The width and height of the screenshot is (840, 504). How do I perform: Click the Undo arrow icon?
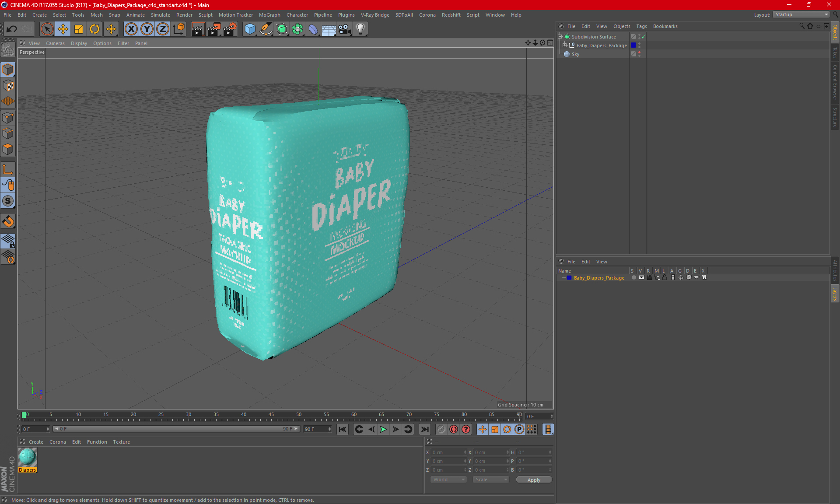12,29
